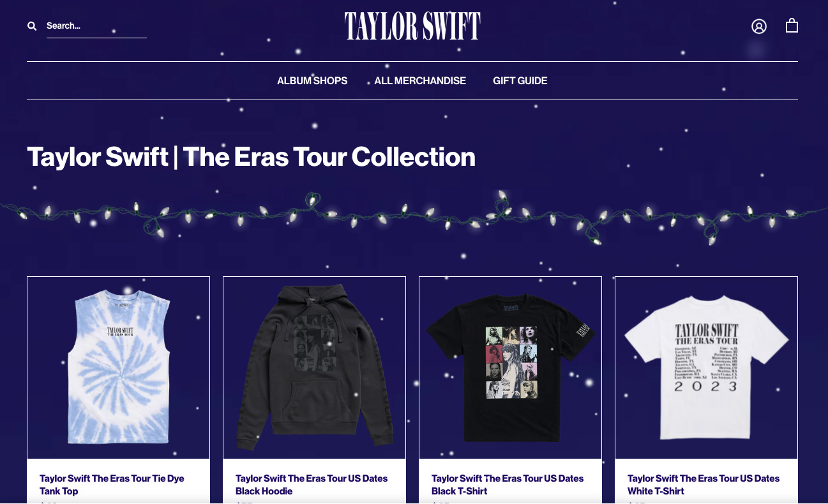This screenshot has height=504, width=828.
Task: Open the Album Shops menu
Action: coord(312,81)
